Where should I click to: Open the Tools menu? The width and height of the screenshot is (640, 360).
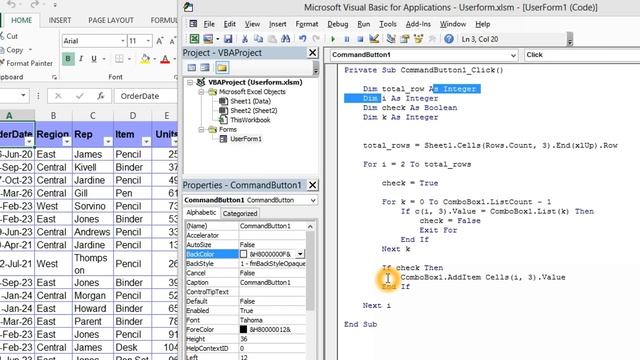388,24
